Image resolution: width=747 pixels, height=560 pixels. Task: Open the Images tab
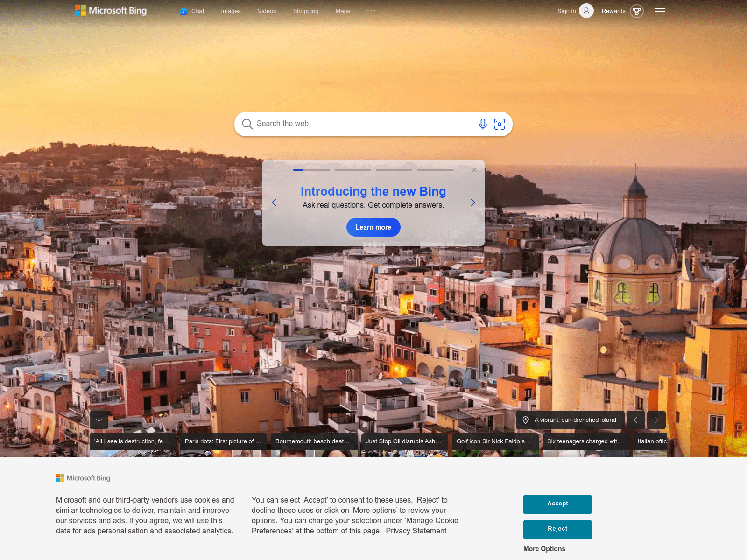(231, 11)
